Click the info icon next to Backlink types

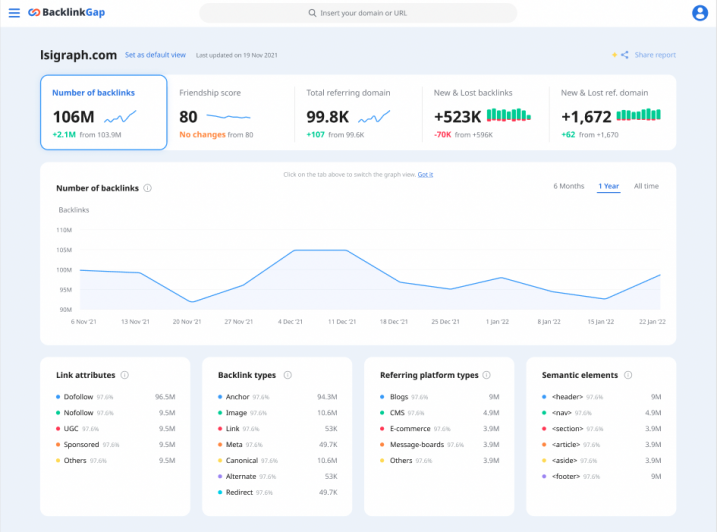click(288, 375)
